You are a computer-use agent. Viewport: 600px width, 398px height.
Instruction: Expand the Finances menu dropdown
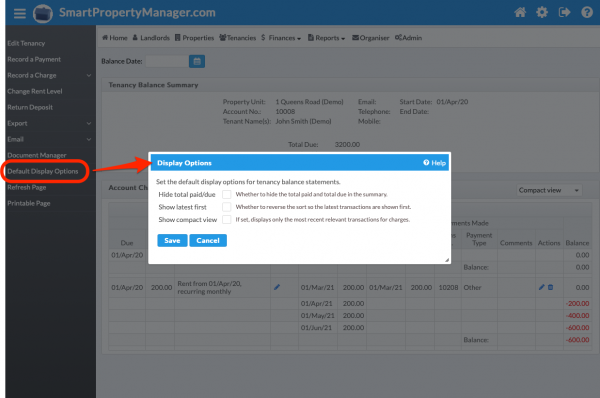click(x=281, y=38)
